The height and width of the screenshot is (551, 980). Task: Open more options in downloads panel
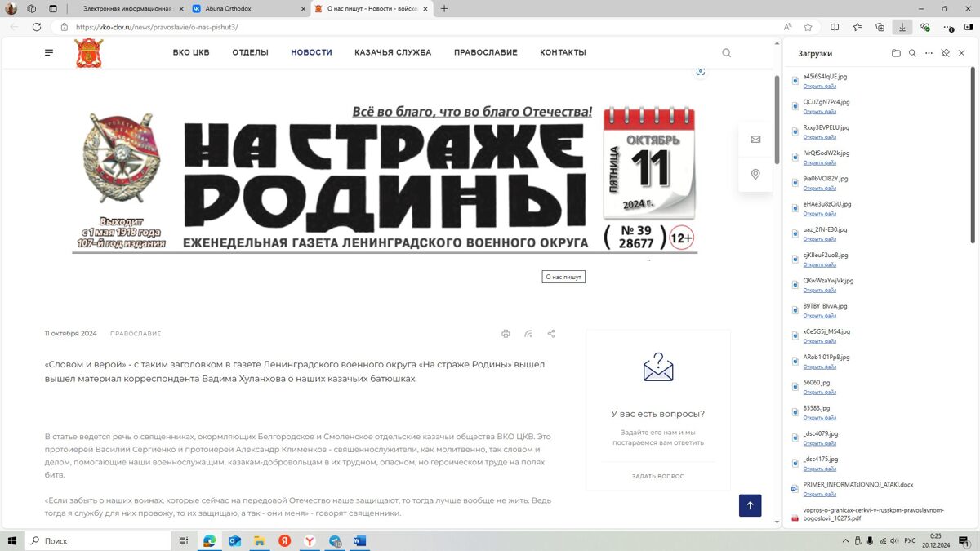click(x=929, y=53)
